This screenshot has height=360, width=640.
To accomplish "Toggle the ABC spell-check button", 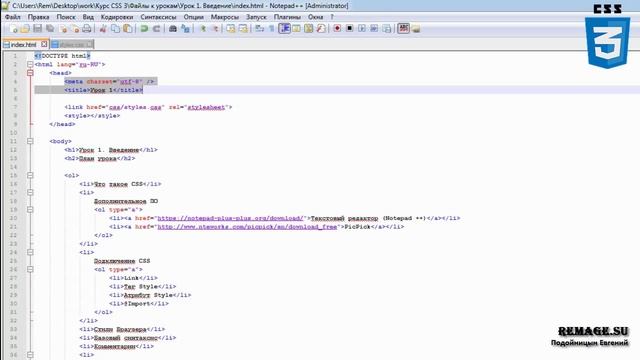I will click(403, 28).
